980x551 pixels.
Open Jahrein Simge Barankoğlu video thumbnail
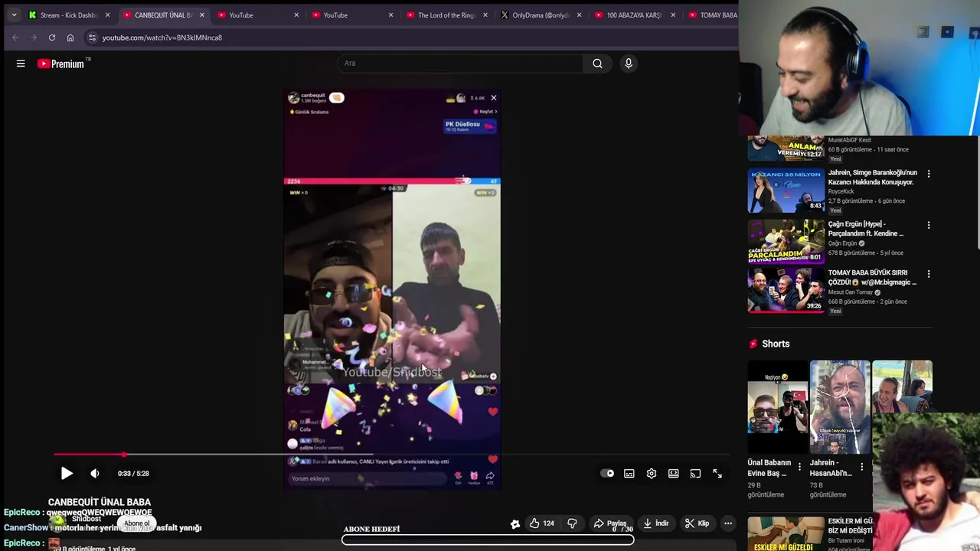click(786, 191)
